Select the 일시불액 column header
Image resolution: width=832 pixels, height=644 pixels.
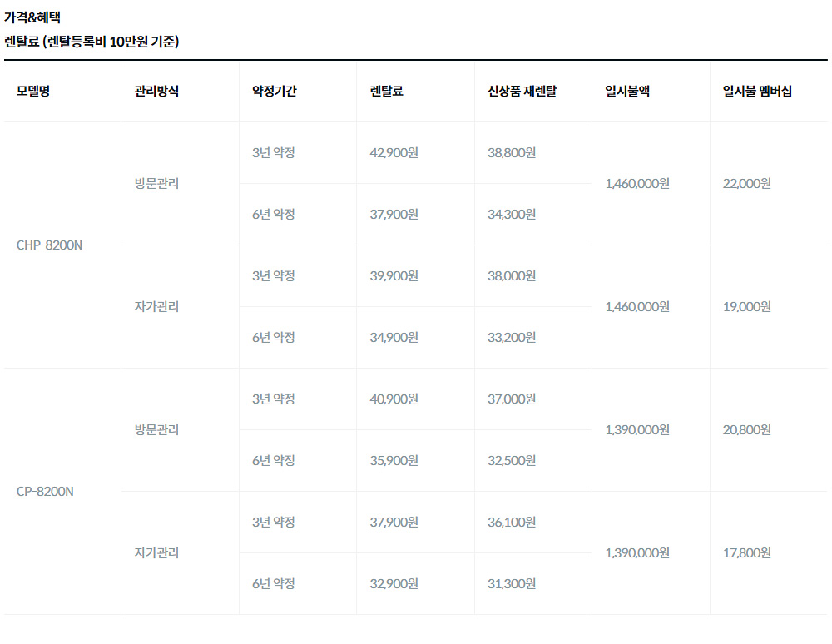[627, 92]
